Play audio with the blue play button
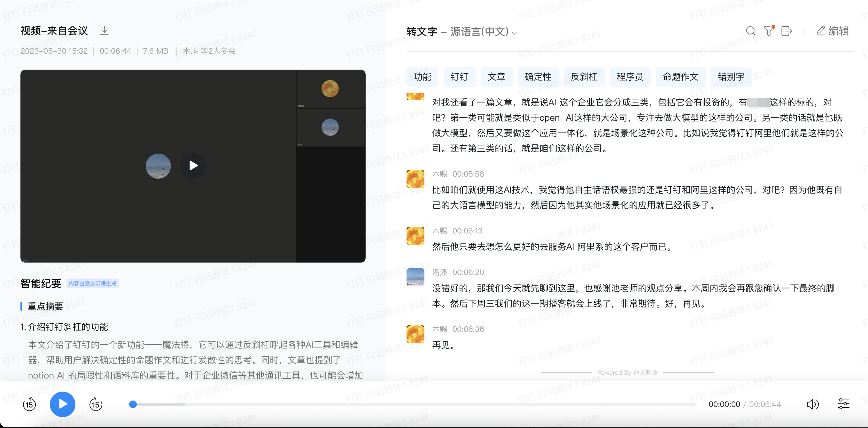Screen dimensions: 868x428 pyautogui.click(x=63, y=404)
